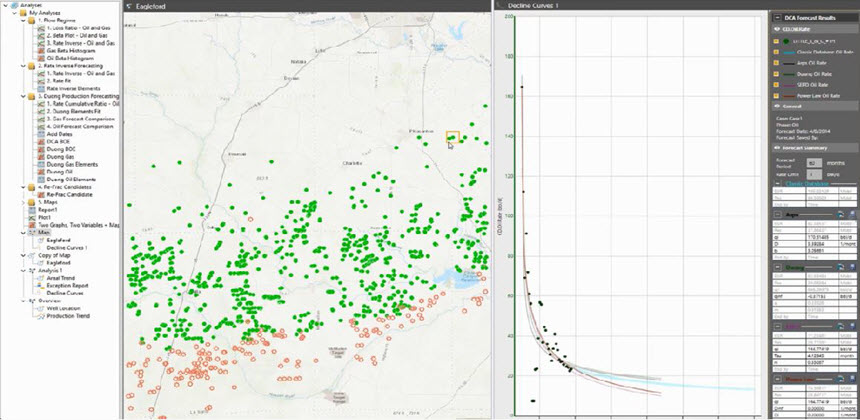Click the search icon in Duong section
This screenshot has width=860, height=420.
coord(840,268)
